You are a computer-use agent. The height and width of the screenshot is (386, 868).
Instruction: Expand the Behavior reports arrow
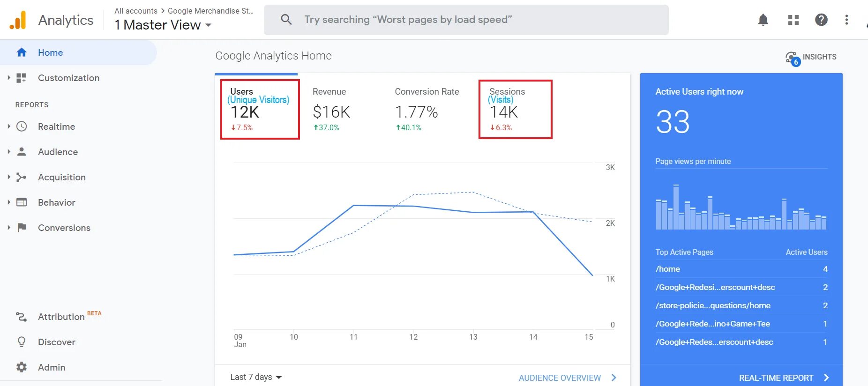8,202
